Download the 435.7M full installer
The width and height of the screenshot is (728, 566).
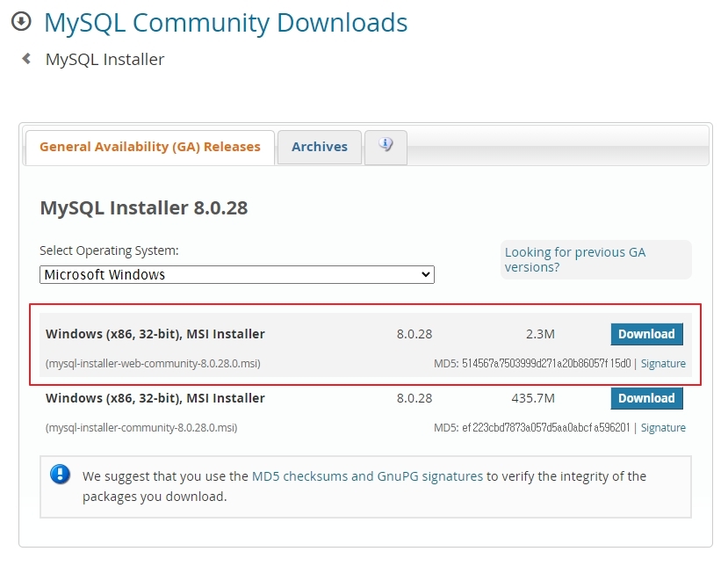[646, 398]
